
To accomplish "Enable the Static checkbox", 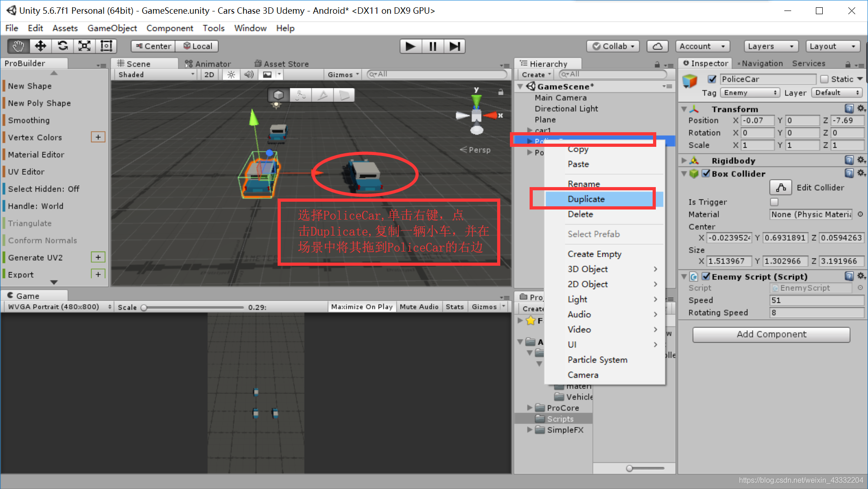I will 824,79.
